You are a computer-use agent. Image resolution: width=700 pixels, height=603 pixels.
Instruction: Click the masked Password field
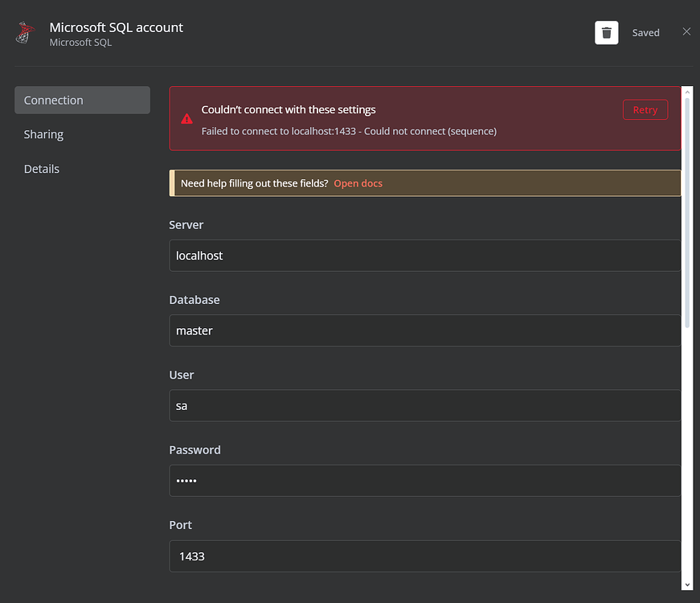pyautogui.click(x=424, y=481)
